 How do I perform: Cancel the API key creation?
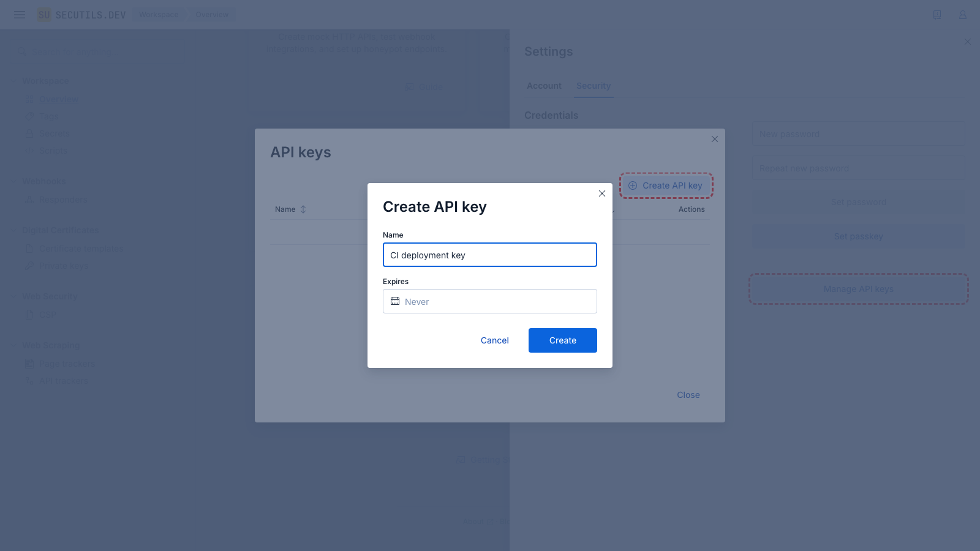click(x=494, y=340)
